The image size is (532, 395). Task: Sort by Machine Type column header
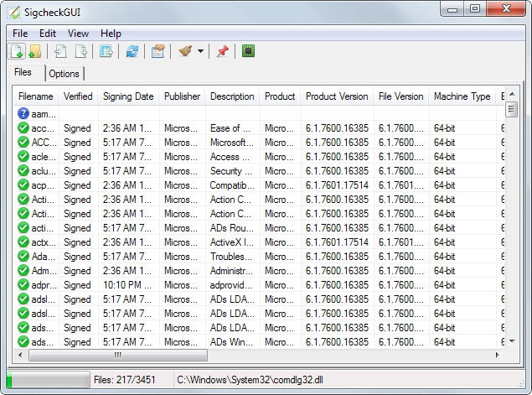tap(462, 96)
